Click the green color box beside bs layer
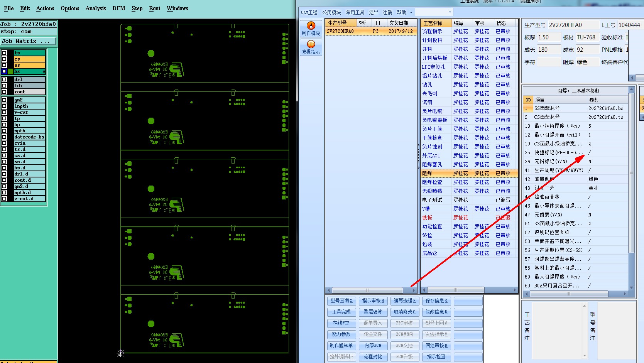The width and height of the screenshot is (644, 363). pos(10,71)
